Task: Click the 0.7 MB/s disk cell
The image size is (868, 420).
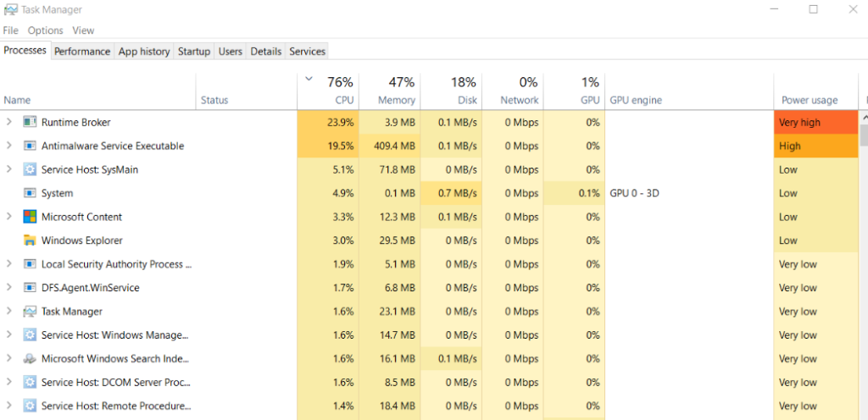Action: [451, 193]
